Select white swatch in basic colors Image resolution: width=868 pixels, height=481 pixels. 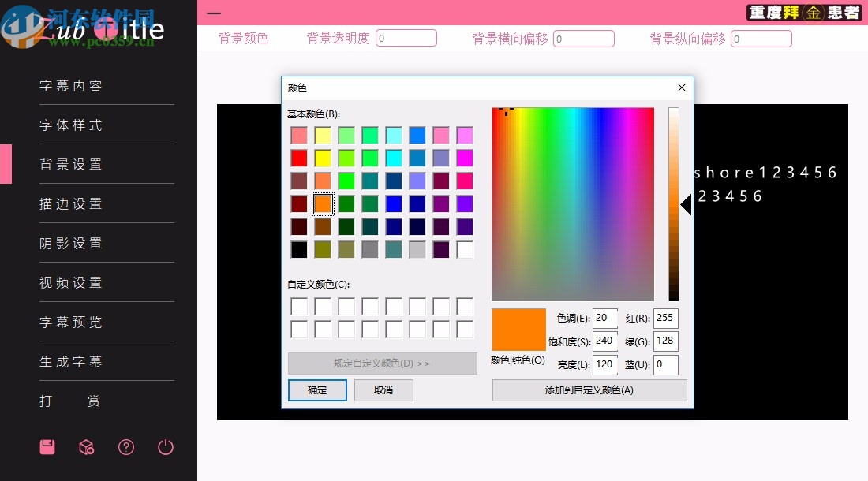click(464, 249)
